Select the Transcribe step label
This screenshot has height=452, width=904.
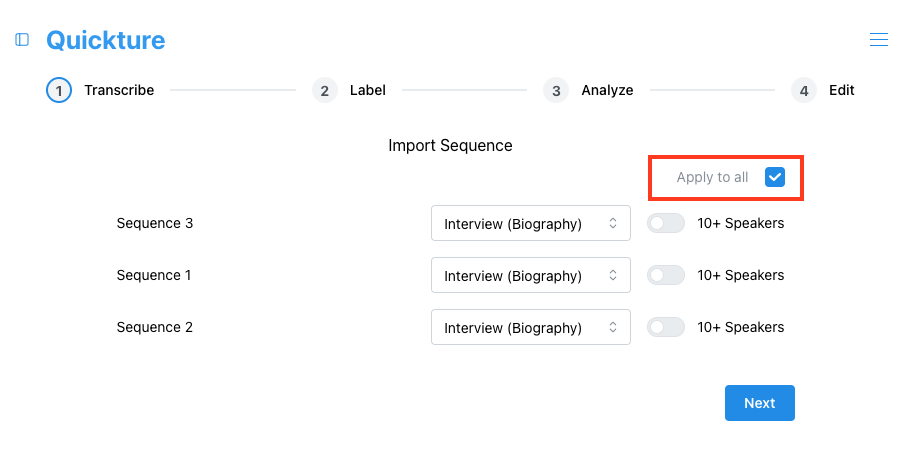tap(119, 91)
